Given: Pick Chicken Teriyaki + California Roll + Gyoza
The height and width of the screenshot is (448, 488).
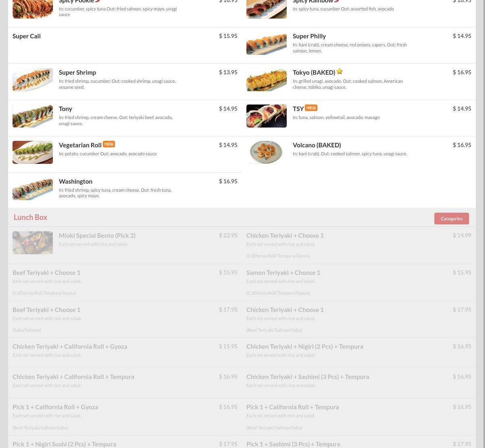Looking at the screenshot, I should tap(70, 346).
